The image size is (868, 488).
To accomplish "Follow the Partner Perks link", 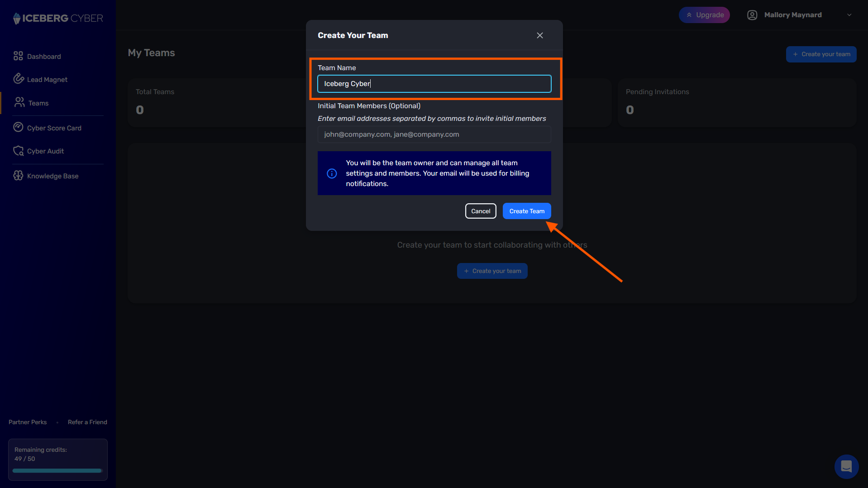I will [28, 422].
